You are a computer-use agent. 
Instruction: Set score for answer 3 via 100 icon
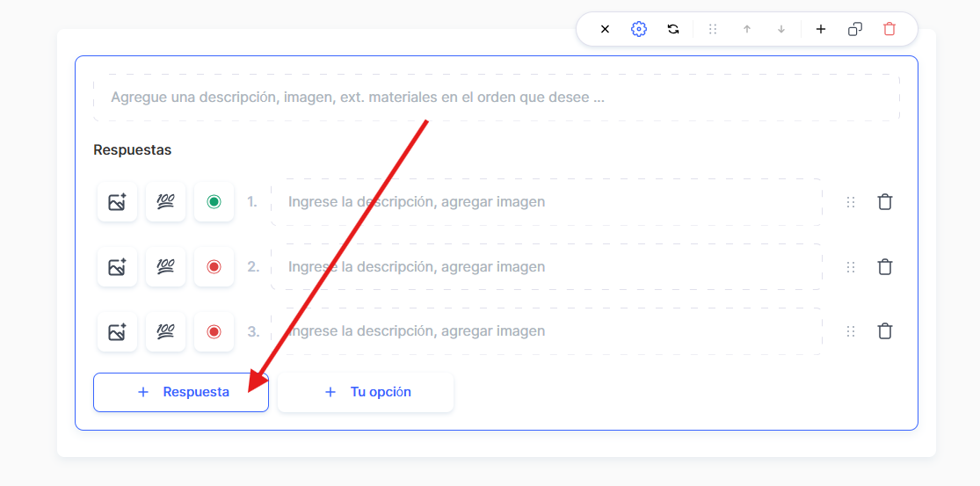coord(165,331)
